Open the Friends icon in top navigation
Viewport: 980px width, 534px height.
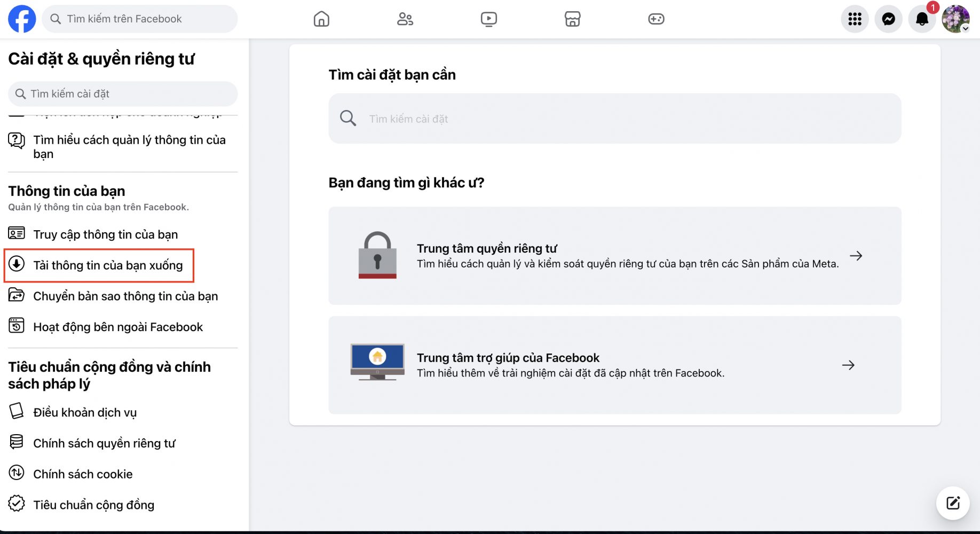[405, 19]
